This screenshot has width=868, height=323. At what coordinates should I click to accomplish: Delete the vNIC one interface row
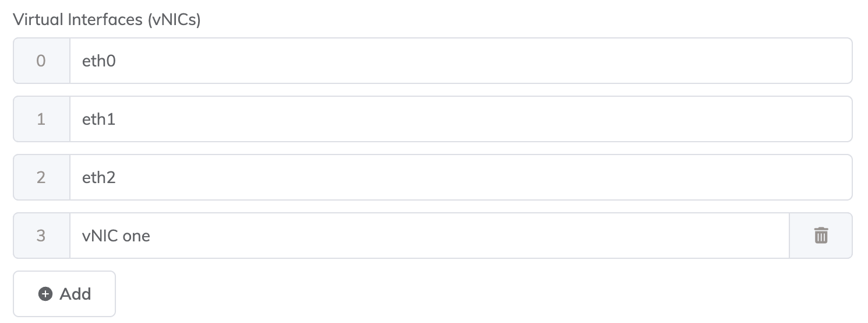pos(820,236)
